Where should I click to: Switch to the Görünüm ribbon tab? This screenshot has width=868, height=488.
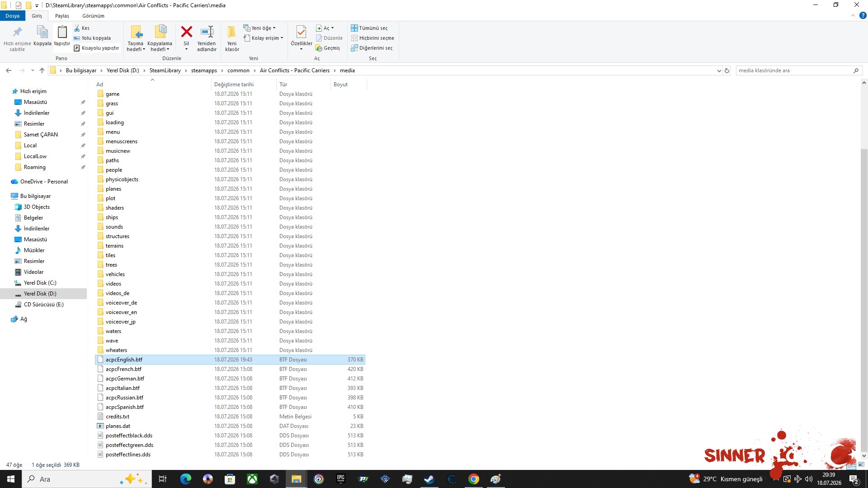93,16
